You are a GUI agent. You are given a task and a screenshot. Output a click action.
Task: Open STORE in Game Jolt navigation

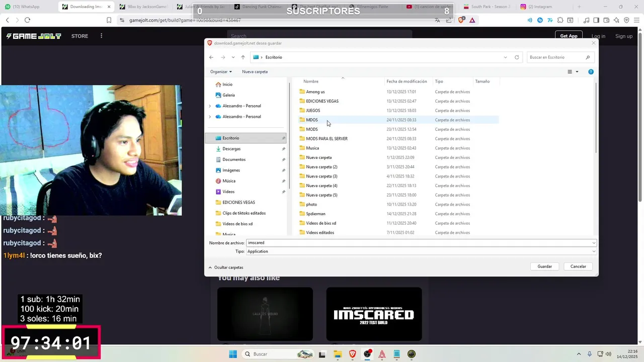(79, 36)
